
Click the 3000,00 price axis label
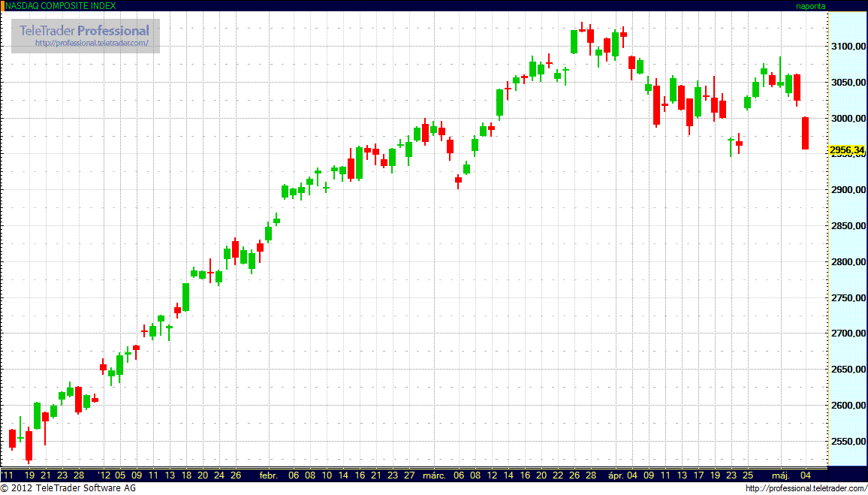coord(849,119)
